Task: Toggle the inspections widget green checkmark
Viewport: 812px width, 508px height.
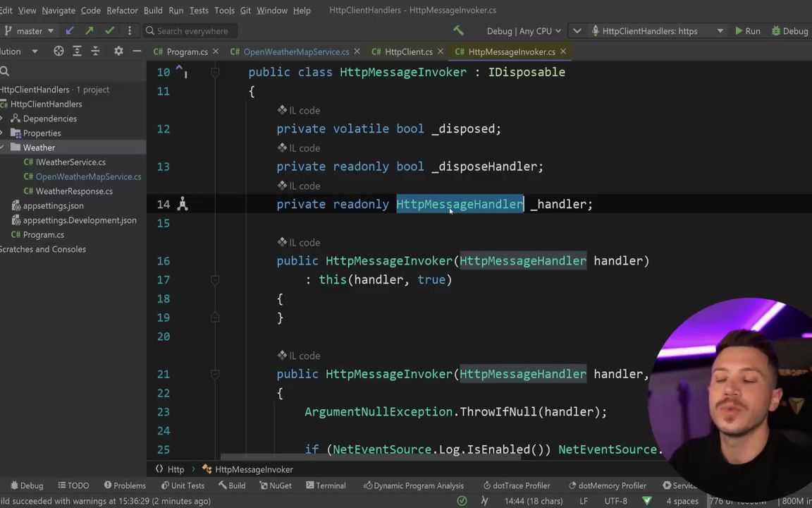Action: [x=462, y=501]
